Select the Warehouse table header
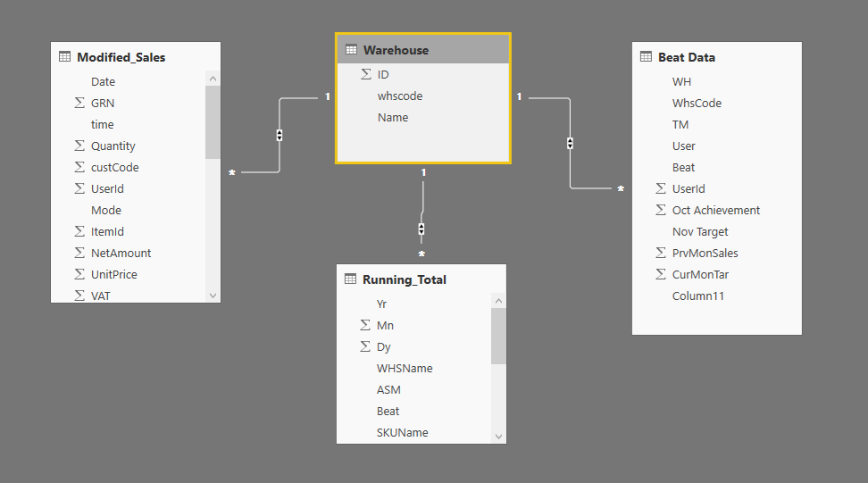The height and width of the screenshot is (483, 868). click(423, 50)
